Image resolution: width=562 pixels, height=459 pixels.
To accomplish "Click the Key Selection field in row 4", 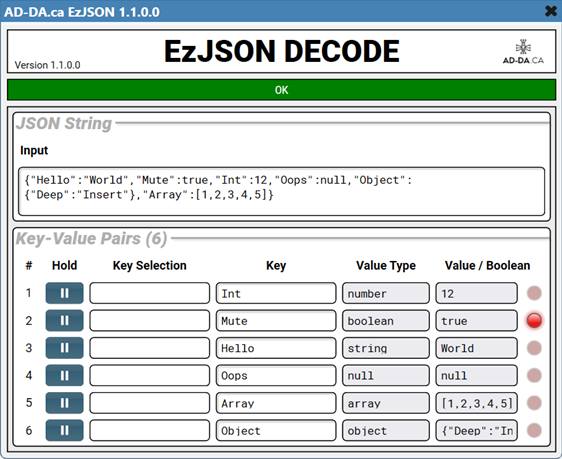I will pos(149,376).
